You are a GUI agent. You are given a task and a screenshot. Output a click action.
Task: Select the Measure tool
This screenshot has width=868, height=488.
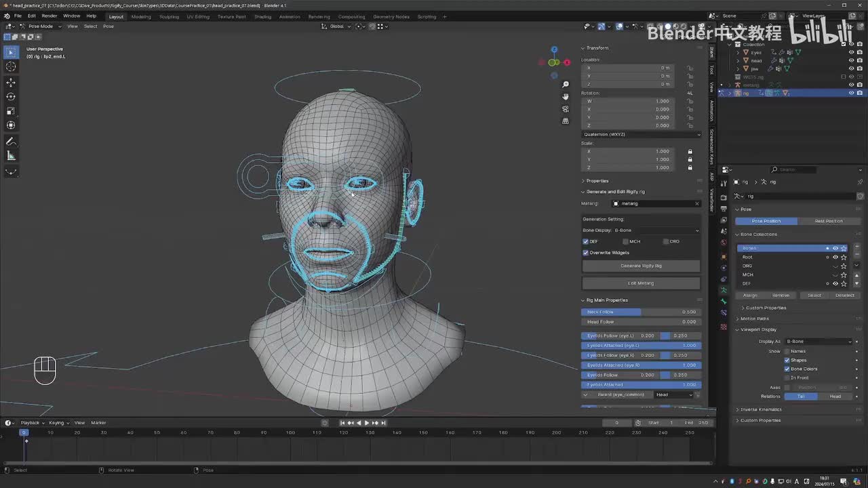click(x=11, y=156)
